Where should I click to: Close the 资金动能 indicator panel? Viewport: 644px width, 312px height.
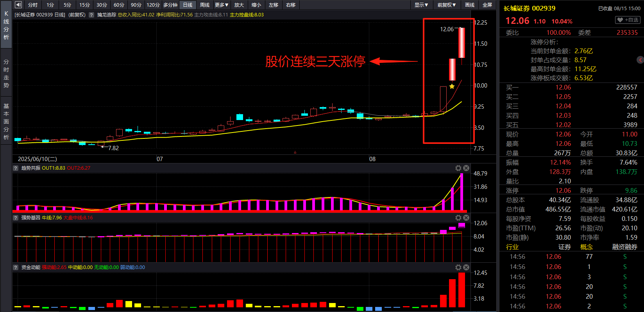[466, 267]
